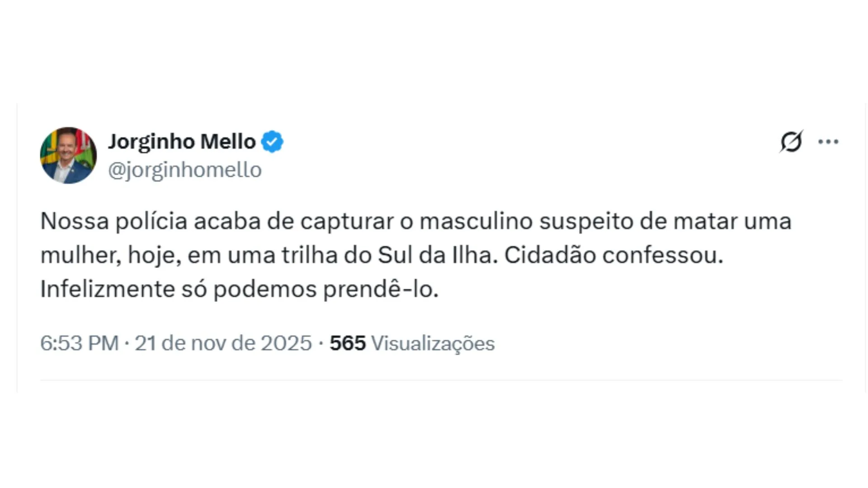This screenshot has width=868, height=488.
Task: Open Jorginho Mello's profile name link
Action: 182,141
